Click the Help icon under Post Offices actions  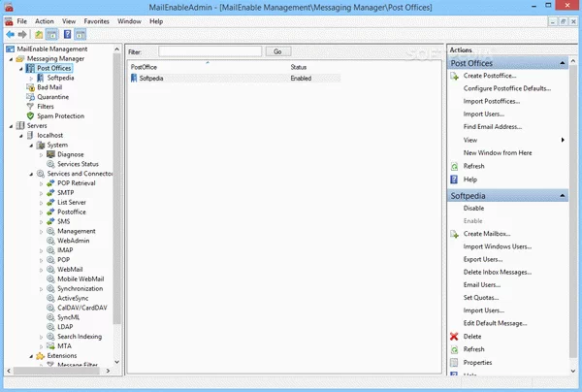(454, 180)
